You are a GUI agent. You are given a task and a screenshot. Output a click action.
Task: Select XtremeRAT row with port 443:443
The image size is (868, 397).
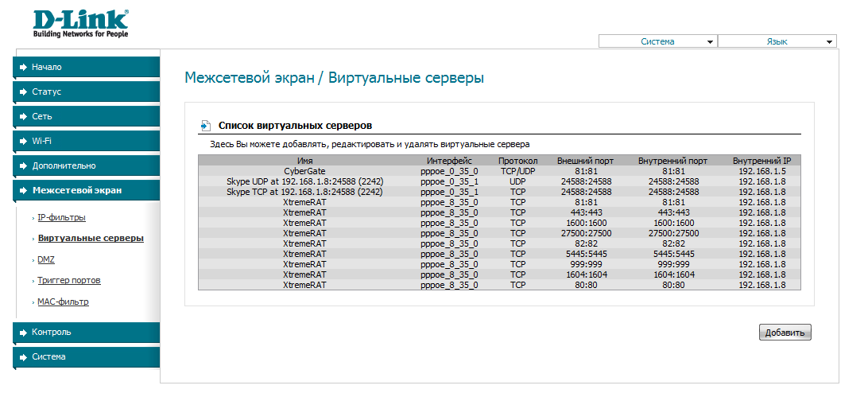point(499,212)
